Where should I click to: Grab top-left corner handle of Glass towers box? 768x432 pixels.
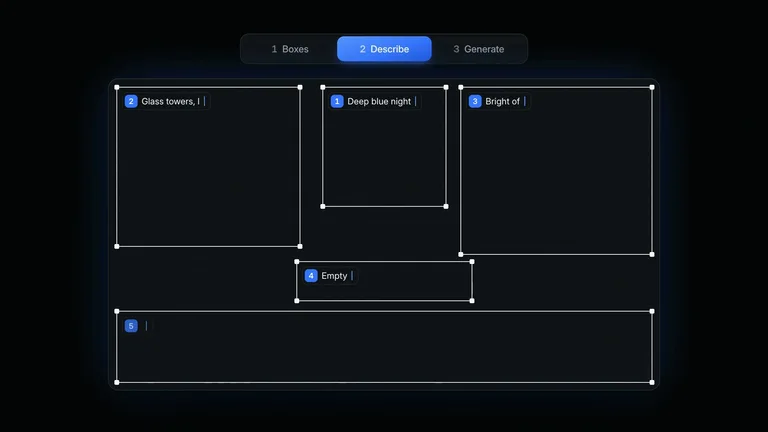[x=117, y=87]
